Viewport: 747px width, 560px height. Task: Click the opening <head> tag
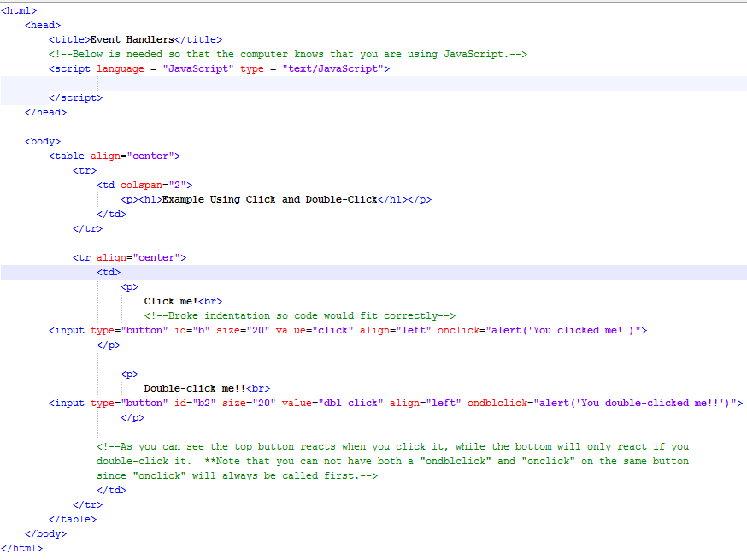click(x=43, y=25)
